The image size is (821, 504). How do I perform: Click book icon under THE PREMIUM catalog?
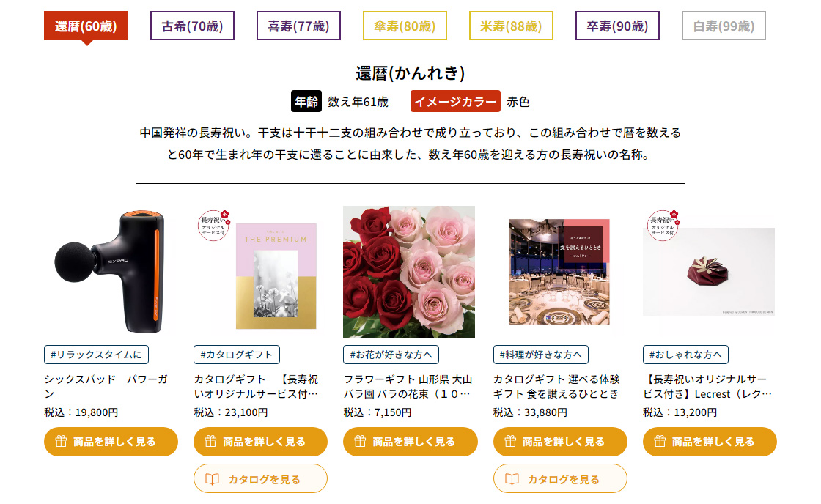[212, 479]
